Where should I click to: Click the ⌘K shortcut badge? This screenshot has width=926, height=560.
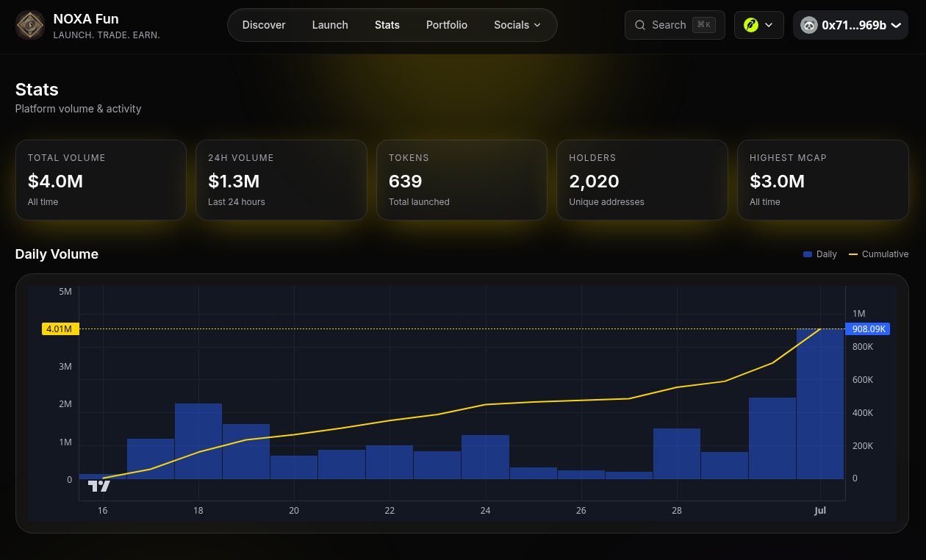704,25
